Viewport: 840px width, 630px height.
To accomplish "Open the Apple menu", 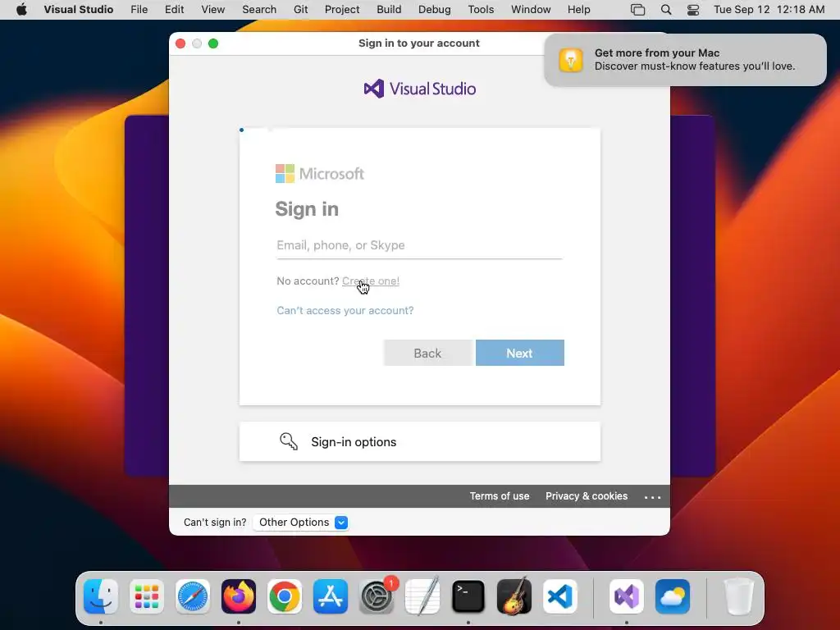I will (x=21, y=10).
